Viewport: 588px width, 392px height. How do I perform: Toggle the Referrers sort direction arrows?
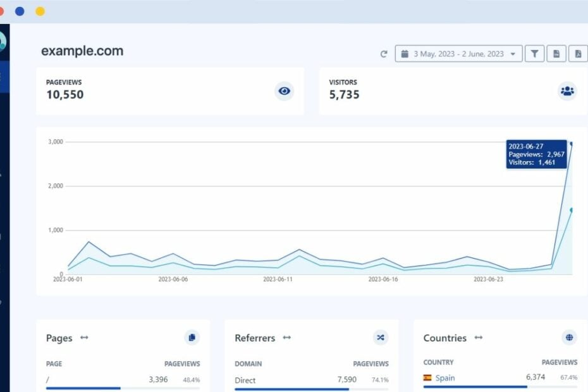point(286,338)
